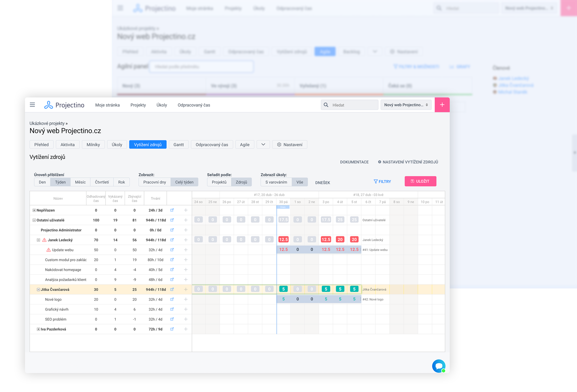577x392 pixels.
Task: Show tasks S varováním only
Action: [276, 182]
